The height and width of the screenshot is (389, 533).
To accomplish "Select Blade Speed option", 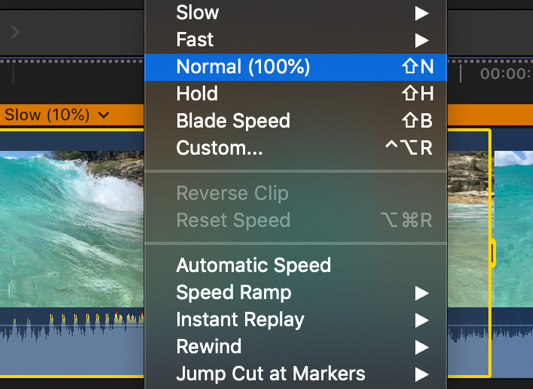I will 295,121.
